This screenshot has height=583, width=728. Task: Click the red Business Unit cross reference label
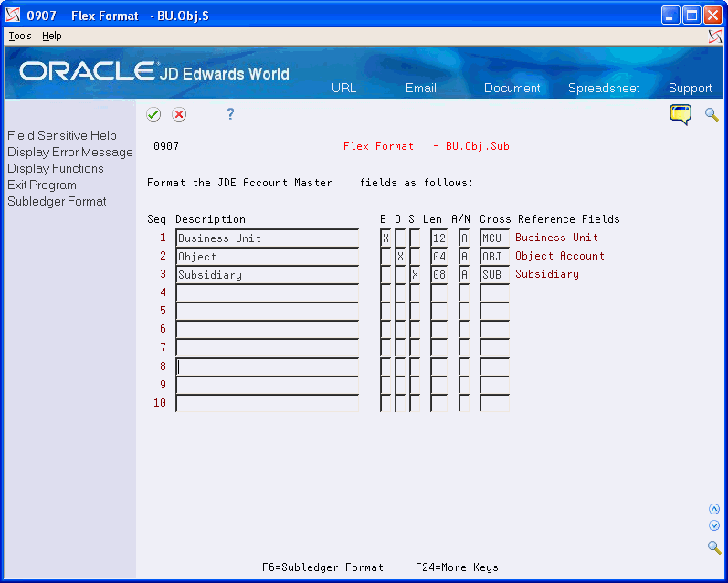click(x=556, y=238)
